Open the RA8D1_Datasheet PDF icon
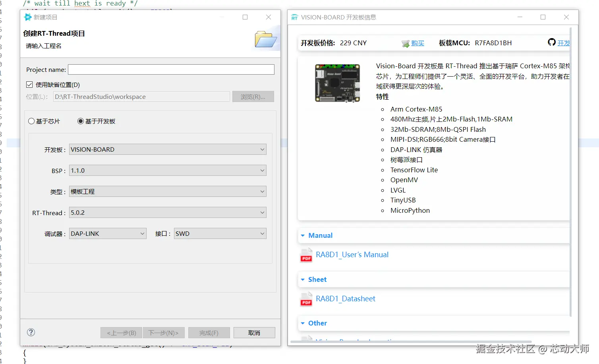The height and width of the screenshot is (364, 599). (306, 299)
